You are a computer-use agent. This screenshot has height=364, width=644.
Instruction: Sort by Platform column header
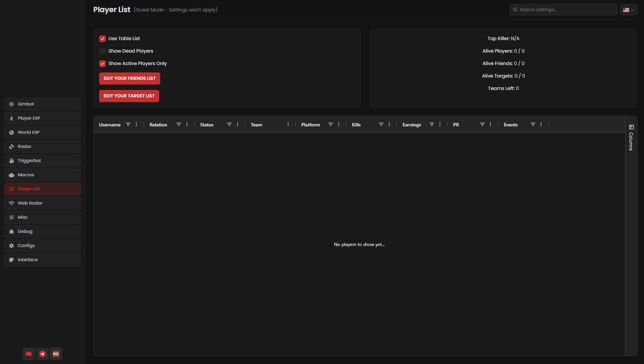pos(310,125)
